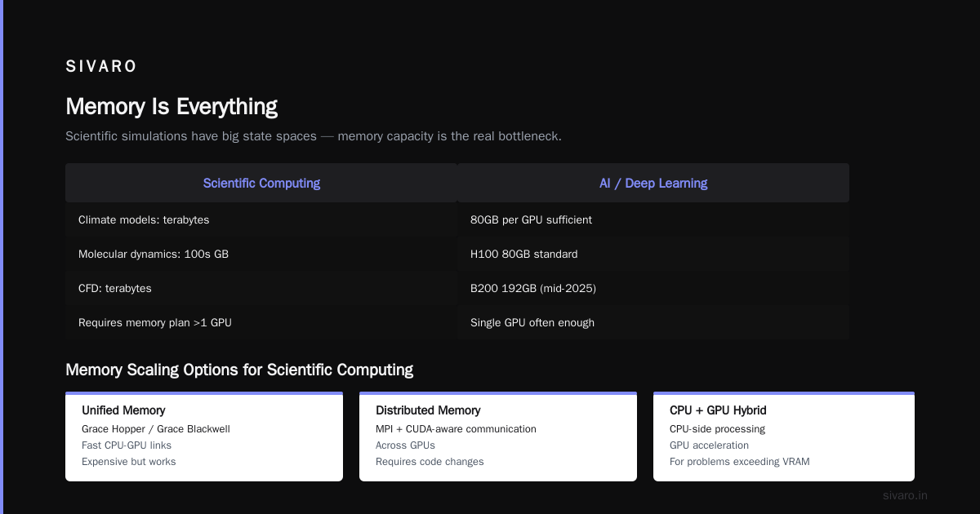The height and width of the screenshot is (514, 980).
Task: Click the '80GB per GPU sufficient' cell
Action: [653, 219]
